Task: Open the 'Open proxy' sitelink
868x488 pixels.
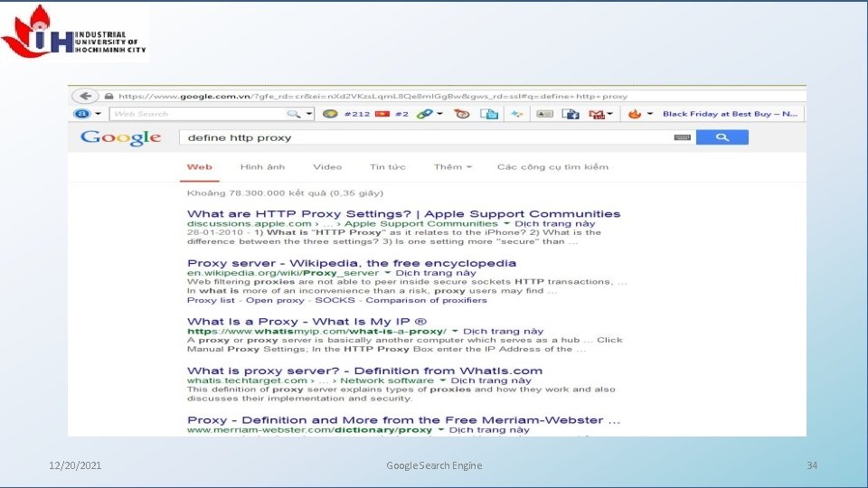Action: [x=275, y=300]
